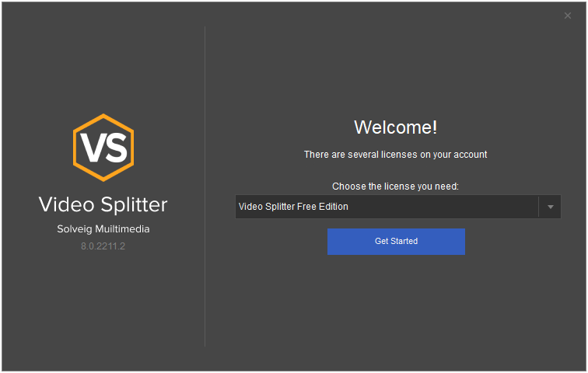Expand the license dropdown arrow
The height and width of the screenshot is (373, 588).
(x=550, y=207)
